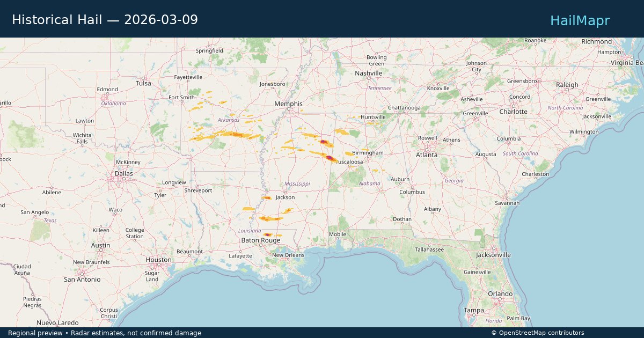The image size is (644, 338).
Task: Click the Austin city label
Action: 100,245
